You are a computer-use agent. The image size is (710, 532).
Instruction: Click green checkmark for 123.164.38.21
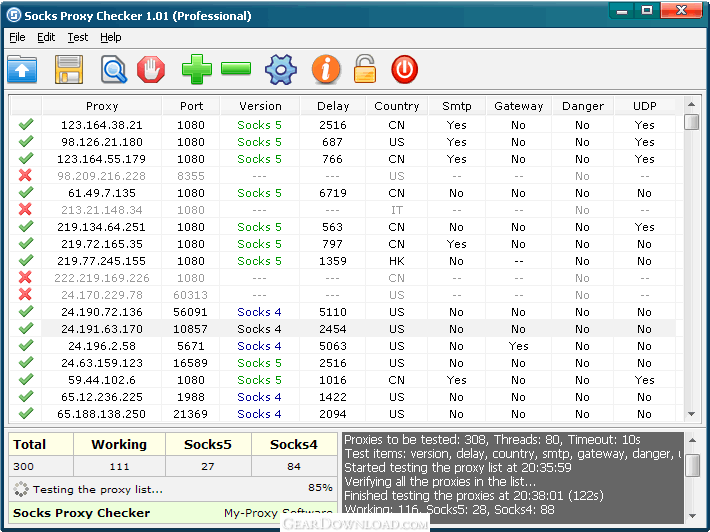pos(26,124)
